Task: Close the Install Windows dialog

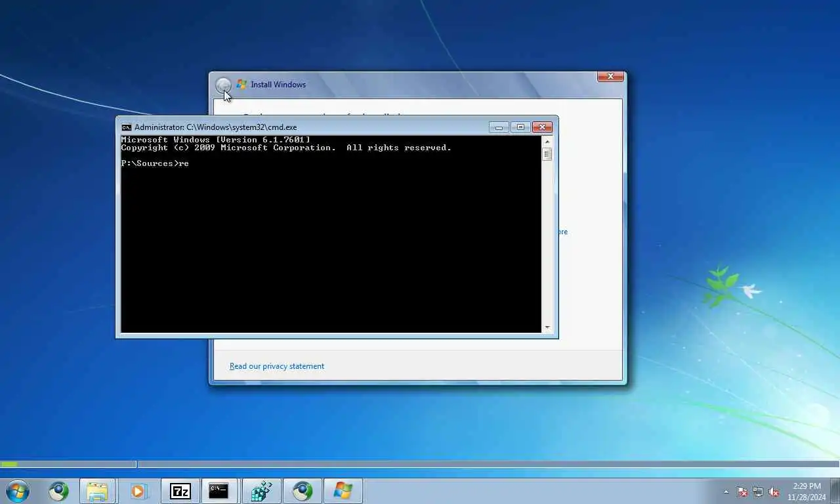Action: [610, 77]
